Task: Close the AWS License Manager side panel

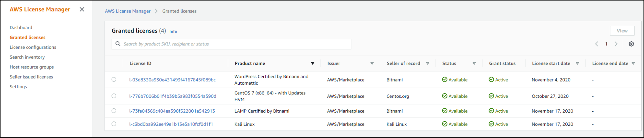Action: coord(82,10)
